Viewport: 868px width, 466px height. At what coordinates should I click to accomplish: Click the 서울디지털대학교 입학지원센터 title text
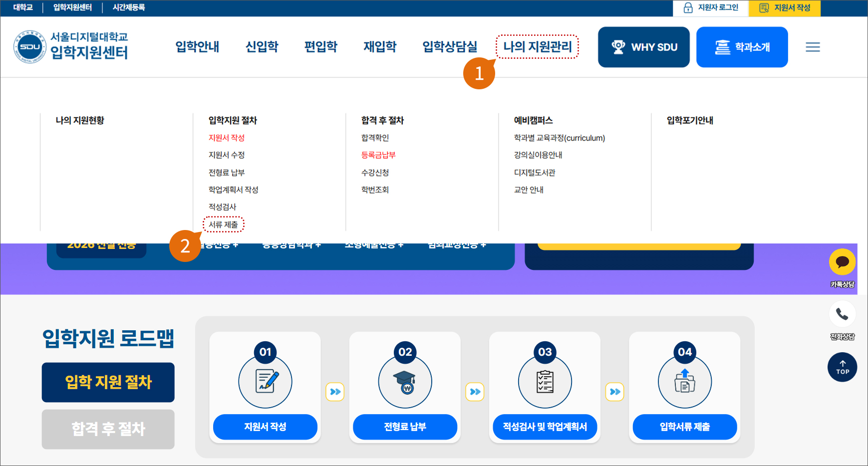pos(89,46)
